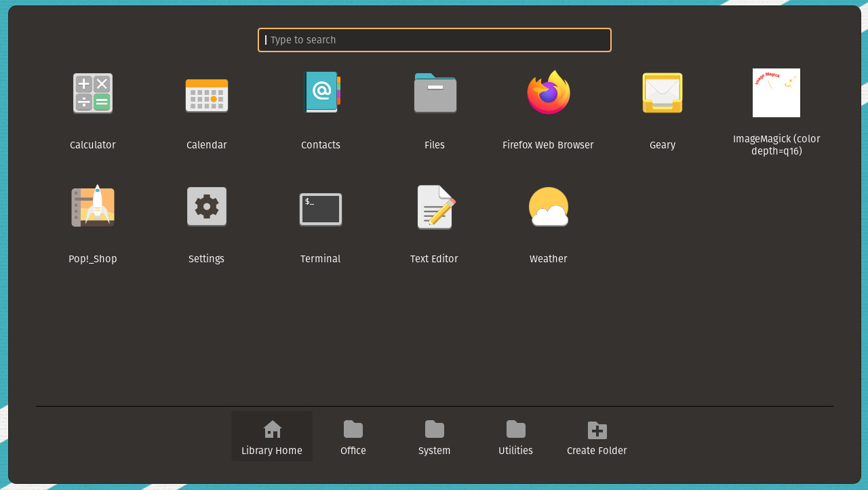Launch the Weather app
The image size is (868, 490).
[x=549, y=207]
